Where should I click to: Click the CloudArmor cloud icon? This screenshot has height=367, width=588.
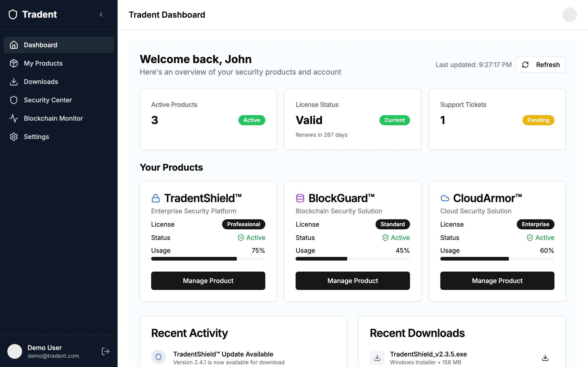pyautogui.click(x=445, y=198)
